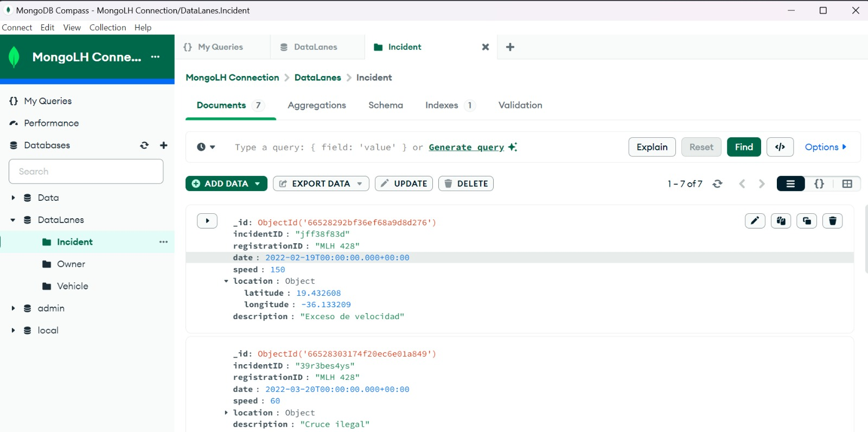The image size is (868, 432).
Task: Click the Explain button
Action: pyautogui.click(x=652, y=147)
